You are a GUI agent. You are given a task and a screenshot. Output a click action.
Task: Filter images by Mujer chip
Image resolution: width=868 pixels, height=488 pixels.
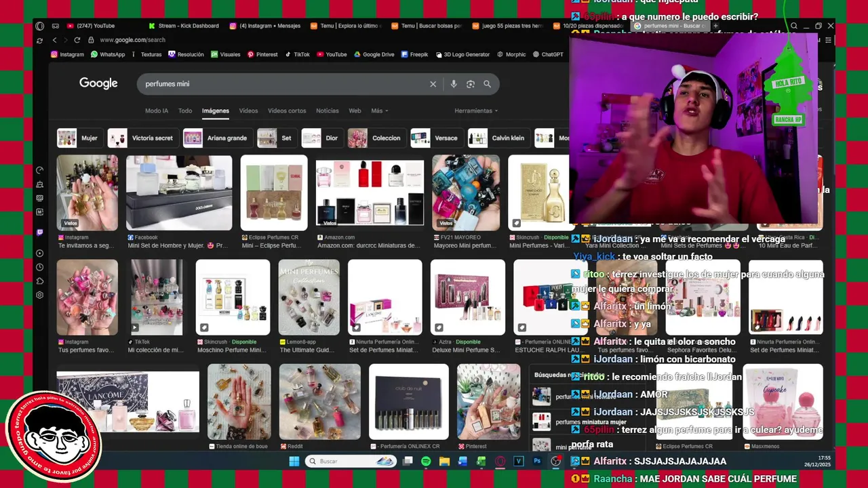[79, 138]
